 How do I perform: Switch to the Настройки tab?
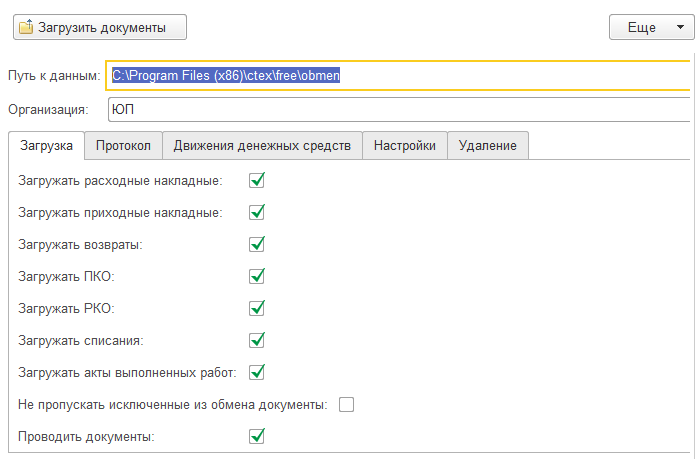[404, 146]
